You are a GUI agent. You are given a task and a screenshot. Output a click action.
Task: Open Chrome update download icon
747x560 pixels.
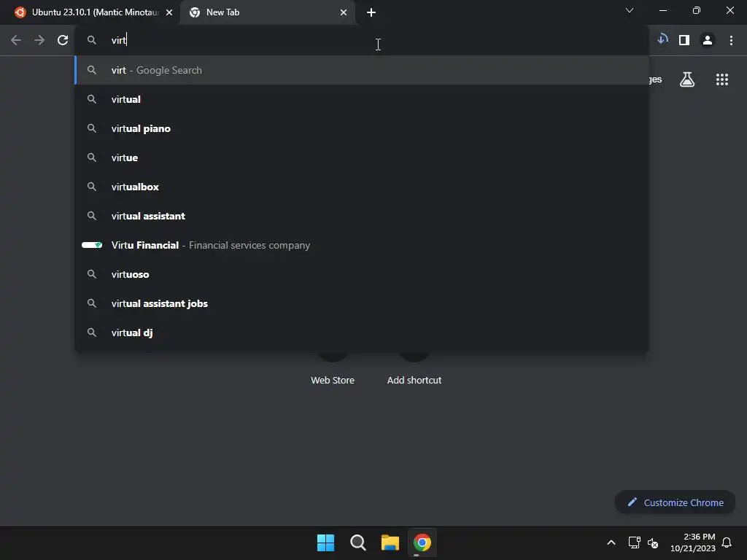[662, 40]
